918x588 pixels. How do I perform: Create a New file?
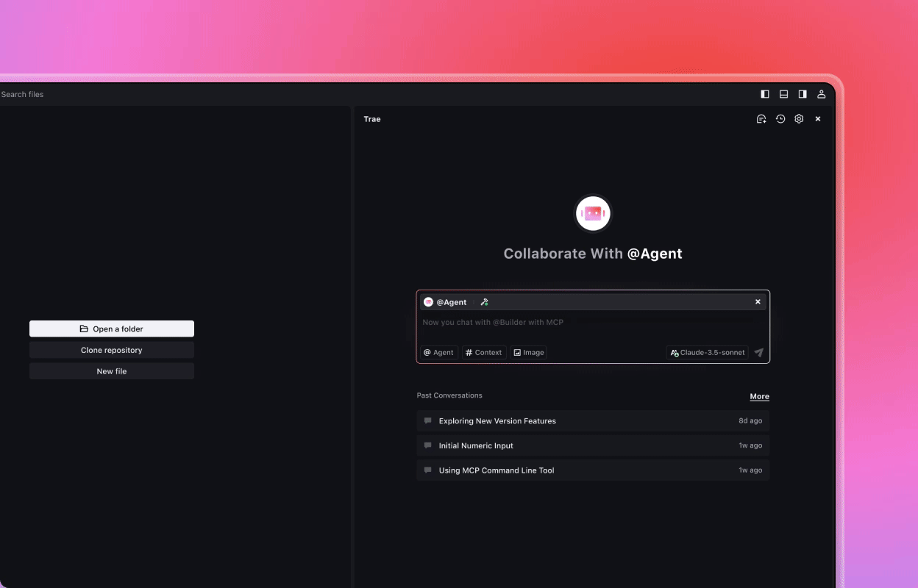111,371
